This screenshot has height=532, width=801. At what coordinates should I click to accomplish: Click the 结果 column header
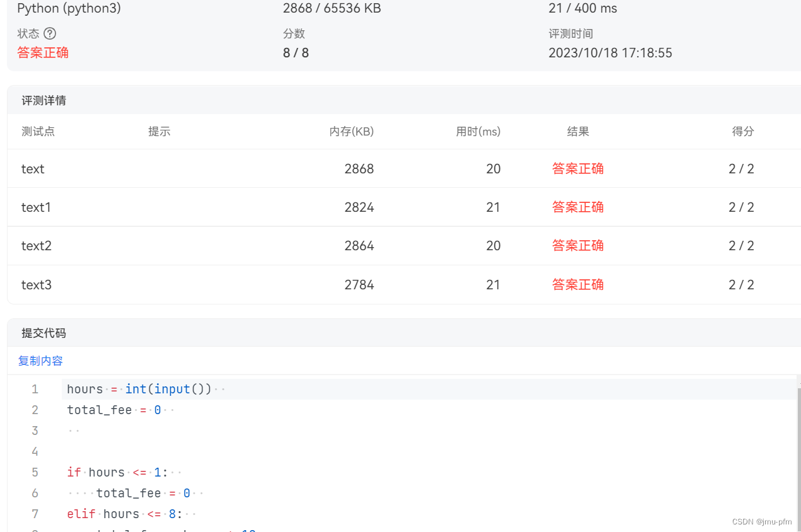click(x=578, y=131)
